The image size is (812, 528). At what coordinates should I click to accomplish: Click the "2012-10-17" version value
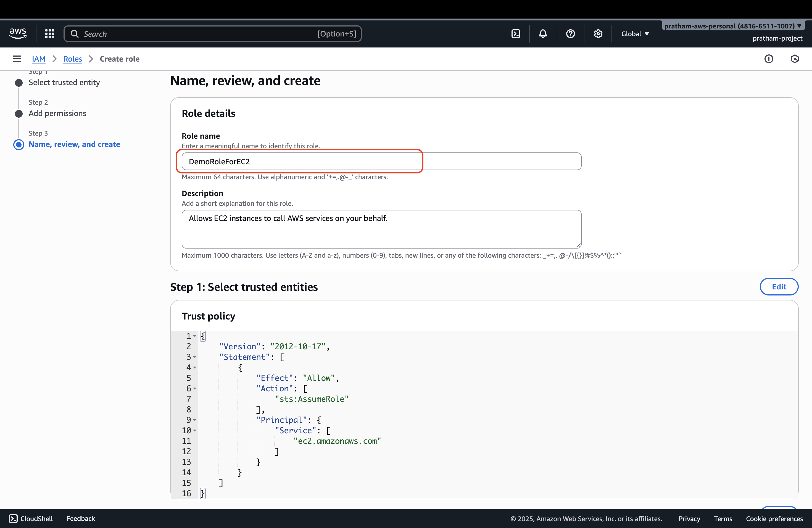pos(298,347)
